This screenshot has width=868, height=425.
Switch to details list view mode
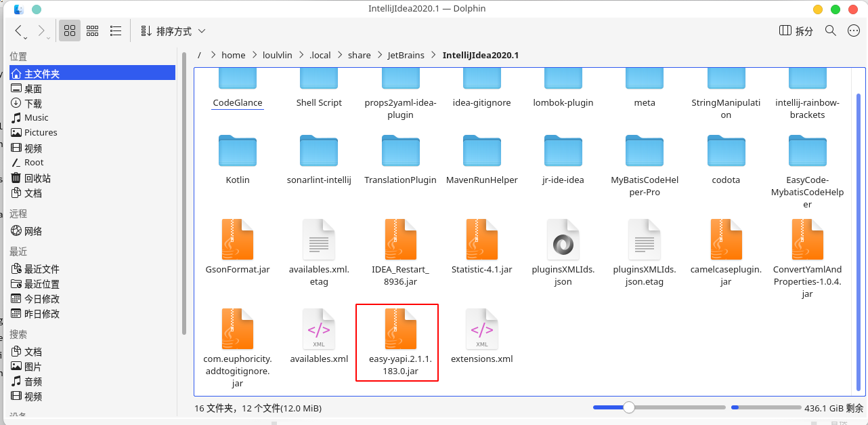(116, 31)
